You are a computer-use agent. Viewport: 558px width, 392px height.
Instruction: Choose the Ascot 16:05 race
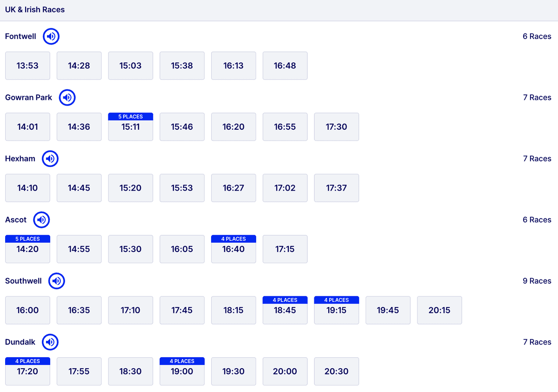tap(182, 249)
